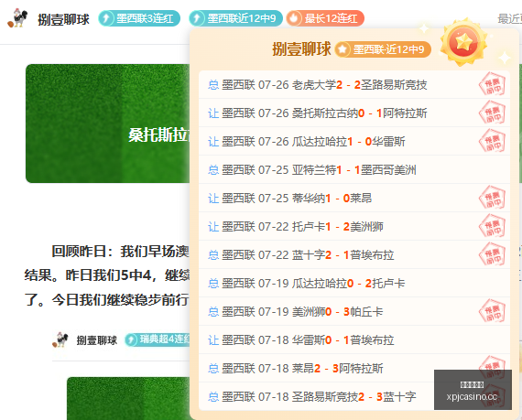Click small rooster avatar in article byline
The image size is (522, 420).
(60, 339)
